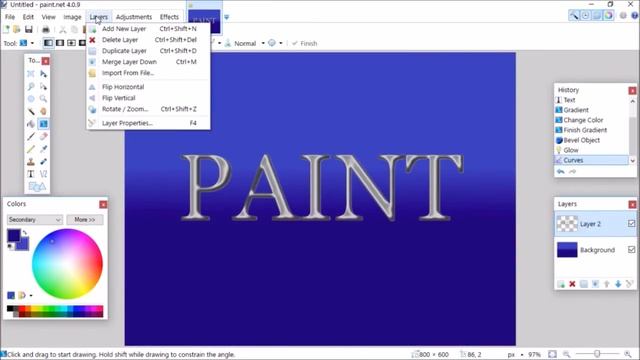The image size is (640, 360).
Task: Select the Line/Curve tool
Action: click(43, 174)
